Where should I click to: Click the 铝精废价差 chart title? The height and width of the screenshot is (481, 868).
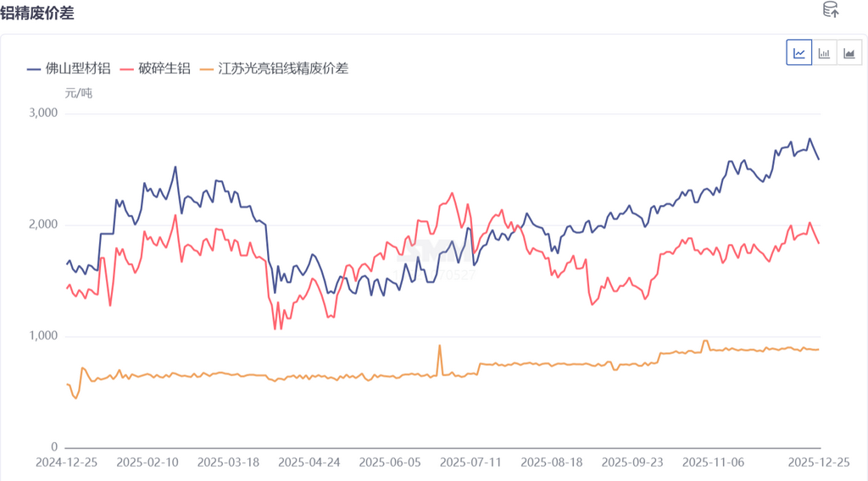[x=36, y=11]
